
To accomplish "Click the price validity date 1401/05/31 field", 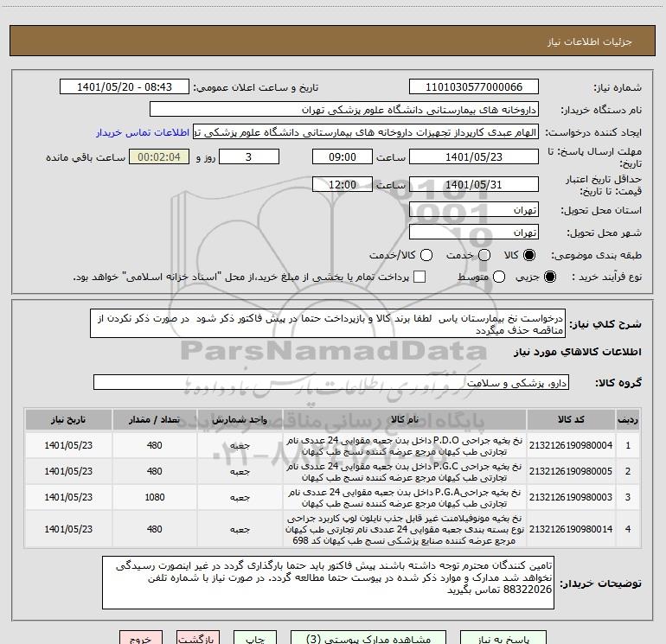I will point(474,184).
